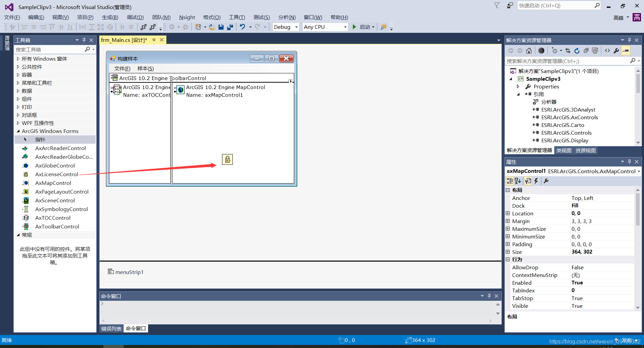The width and height of the screenshot is (644, 348).
Task: Toggle pin on the Toolbox panel
Action: 84,40
